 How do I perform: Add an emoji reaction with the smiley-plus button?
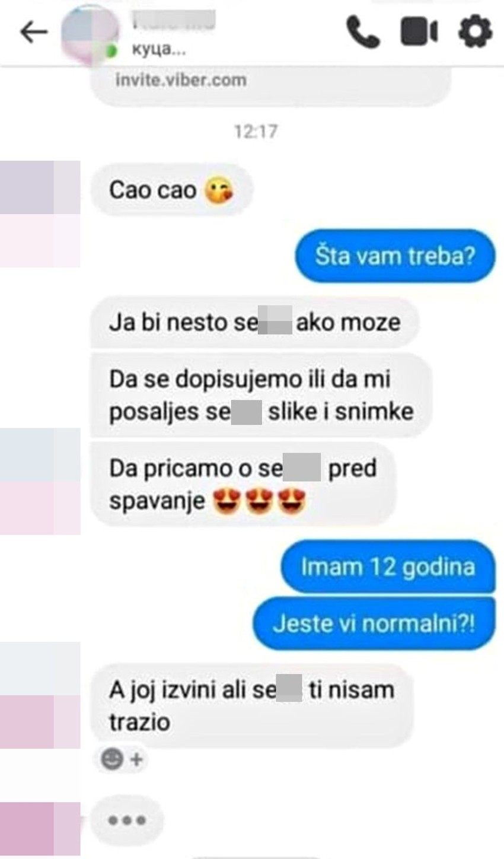tap(122, 759)
